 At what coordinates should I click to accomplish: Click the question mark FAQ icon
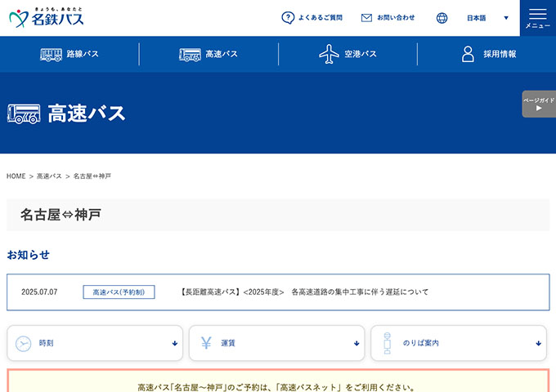tap(288, 17)
